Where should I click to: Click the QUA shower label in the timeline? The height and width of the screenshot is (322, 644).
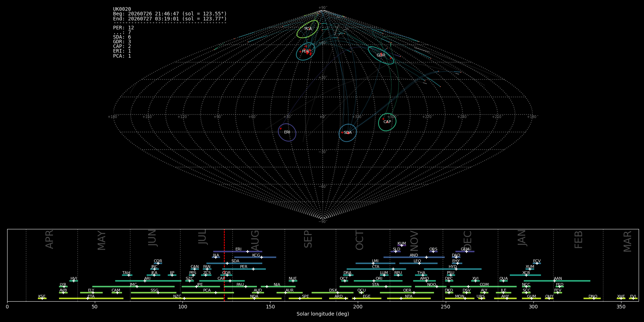pyautogui.click(x=503, y=279)
